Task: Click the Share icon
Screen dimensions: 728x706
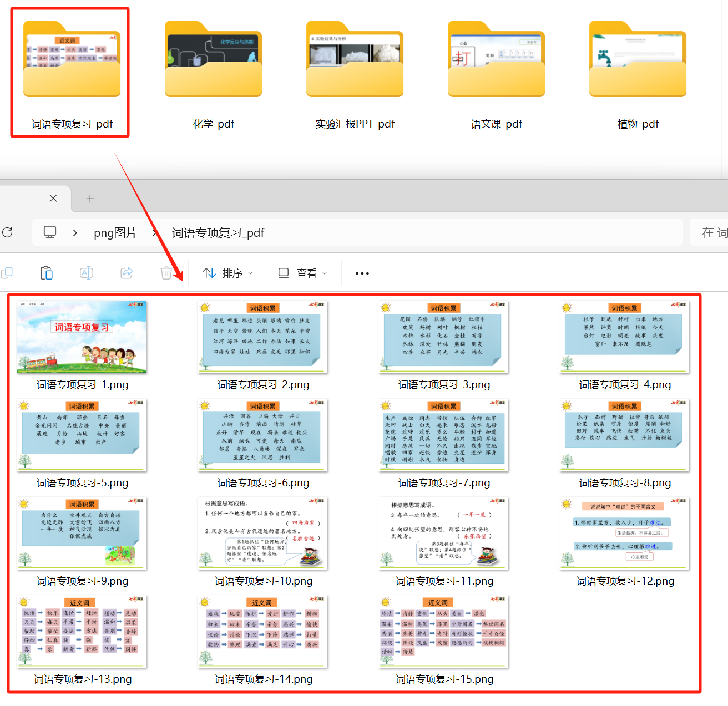Action: tap(127, 273)
